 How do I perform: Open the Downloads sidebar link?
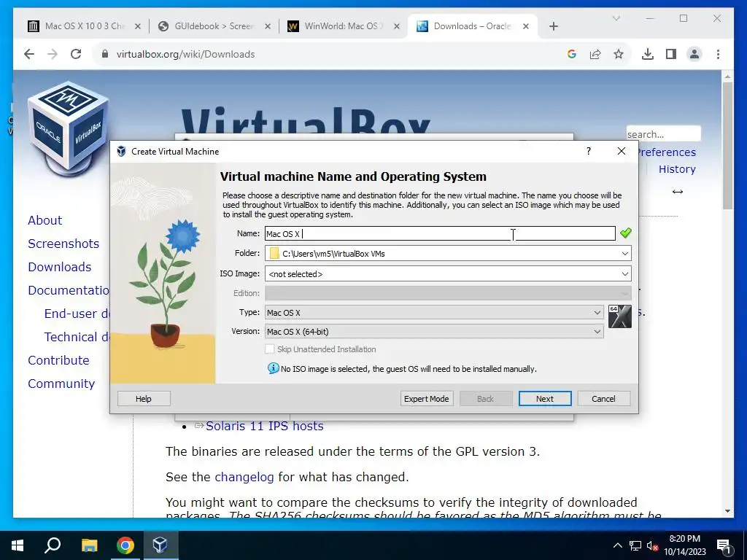coord(60,267)
